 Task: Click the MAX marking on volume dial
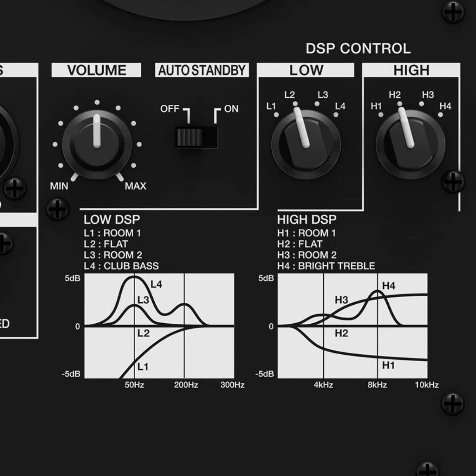[x=135, y=186]
